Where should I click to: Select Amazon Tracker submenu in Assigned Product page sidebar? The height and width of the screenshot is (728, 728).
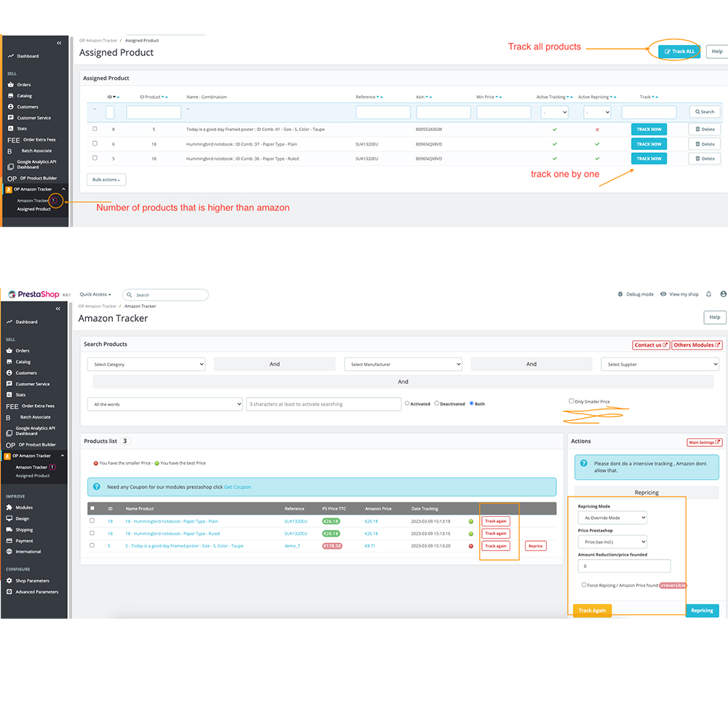click(x=33, y=201)
